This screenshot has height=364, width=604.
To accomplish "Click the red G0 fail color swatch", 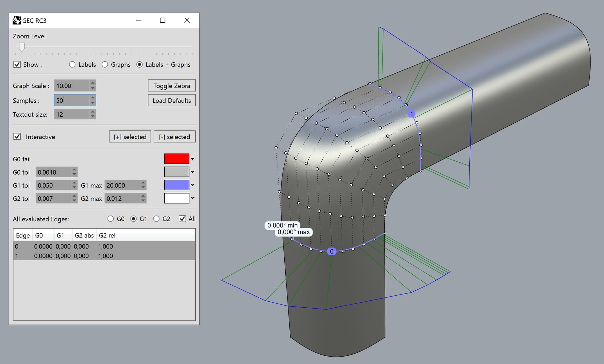I will pyautogui.click(x=177, y=159).
